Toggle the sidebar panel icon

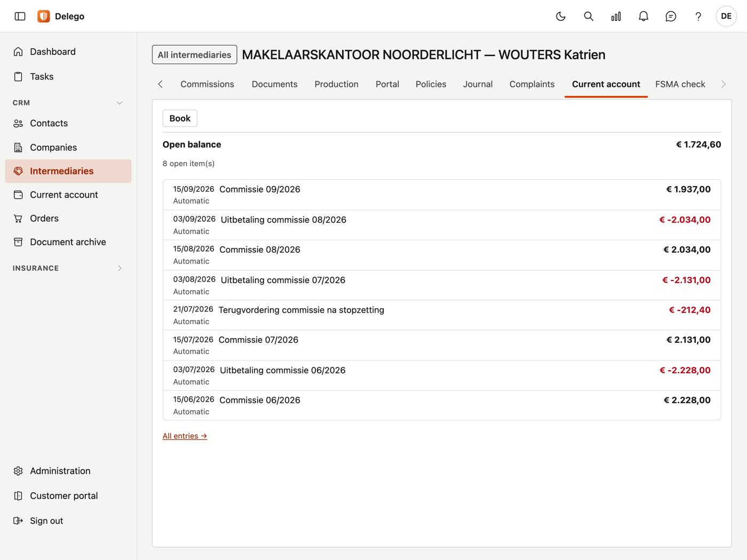click(x=20, y=17)
